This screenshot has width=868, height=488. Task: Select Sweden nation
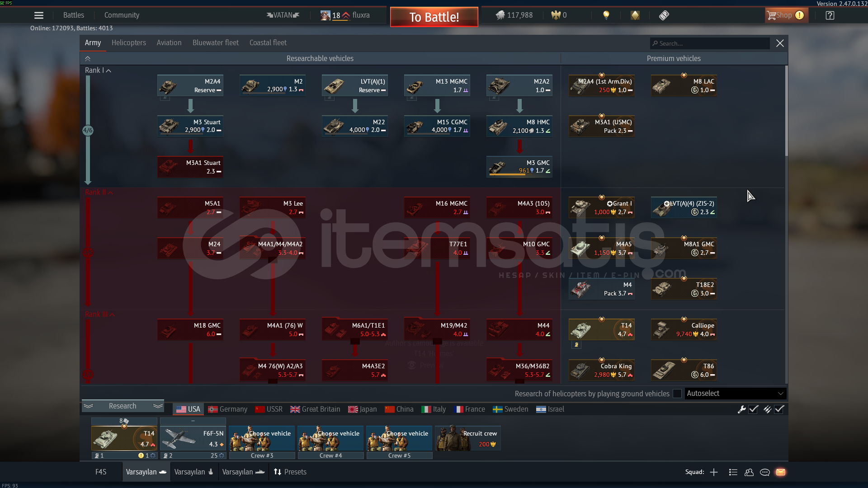(x=510, y=409)
